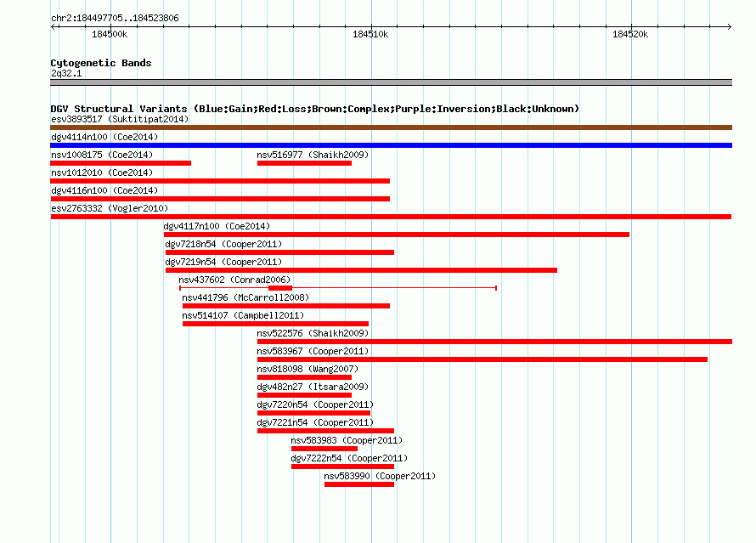Click the esv3893517 (Suktitipat2014) label
Viewport: 756px width, 543px height.
(x=120, y=119)
